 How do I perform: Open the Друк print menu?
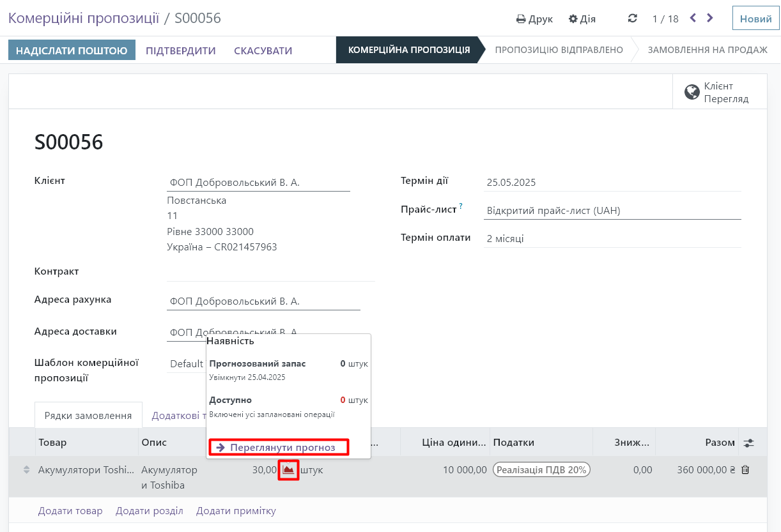pyautogui.click(x=534, y=19)
